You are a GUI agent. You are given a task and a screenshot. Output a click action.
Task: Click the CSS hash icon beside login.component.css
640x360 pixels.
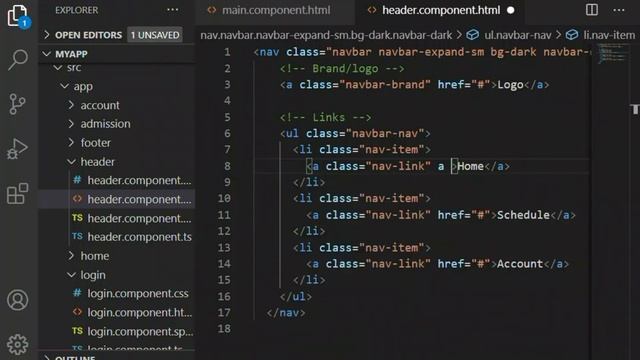[x=77, y=293]
